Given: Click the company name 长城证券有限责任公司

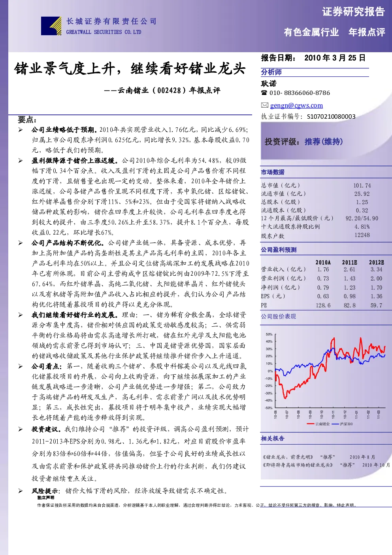Looking at the screenshot, I should (111, 21).
